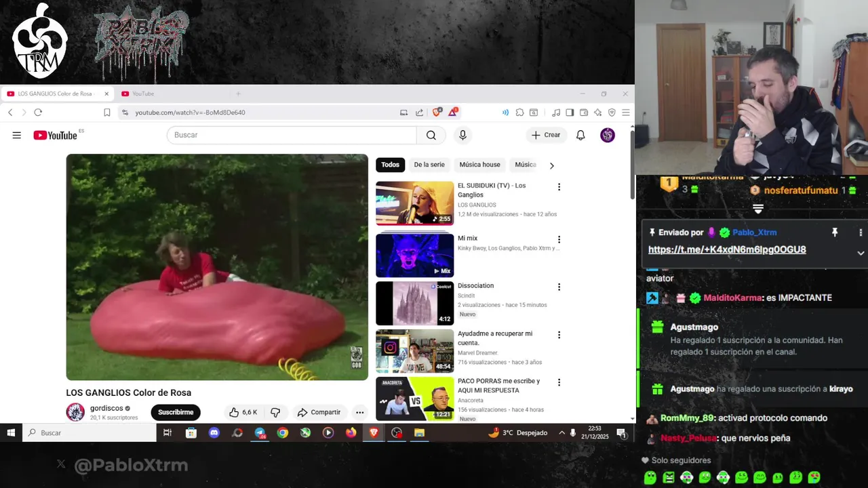
Task: Start voice search with the microphone icon
Action: (x=462, y=135)
